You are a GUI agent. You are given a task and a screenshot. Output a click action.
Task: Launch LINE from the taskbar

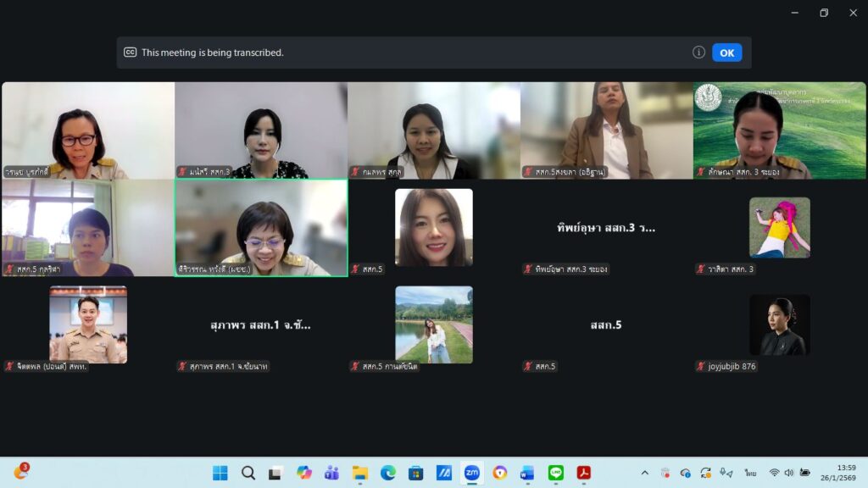pos(555,473)
